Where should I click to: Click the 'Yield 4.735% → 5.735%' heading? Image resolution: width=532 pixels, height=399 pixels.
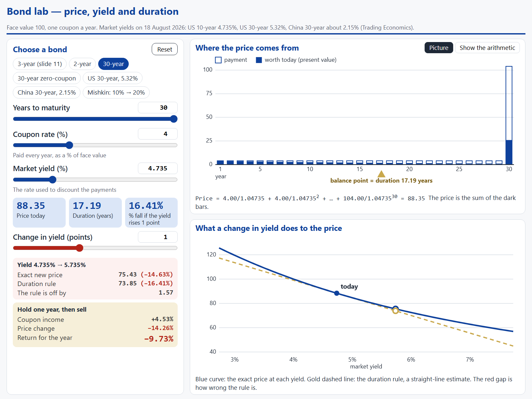pyautogui.click(x=52, y=265)
